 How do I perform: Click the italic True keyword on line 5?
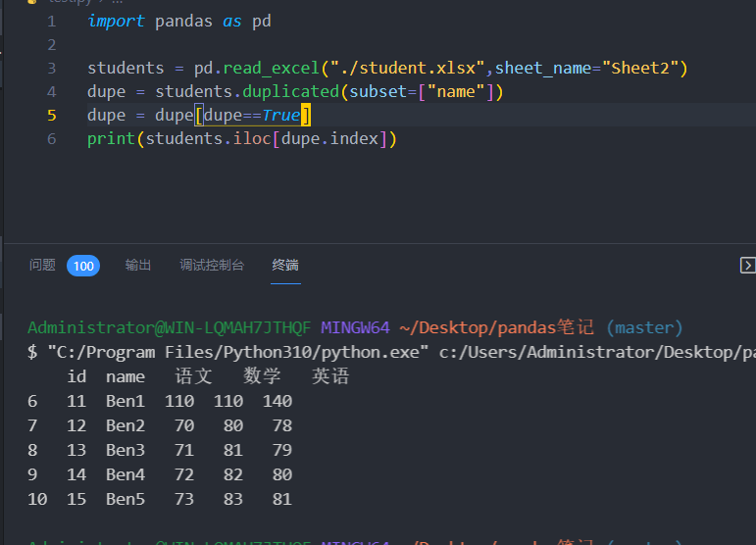[x=281, y=116]
